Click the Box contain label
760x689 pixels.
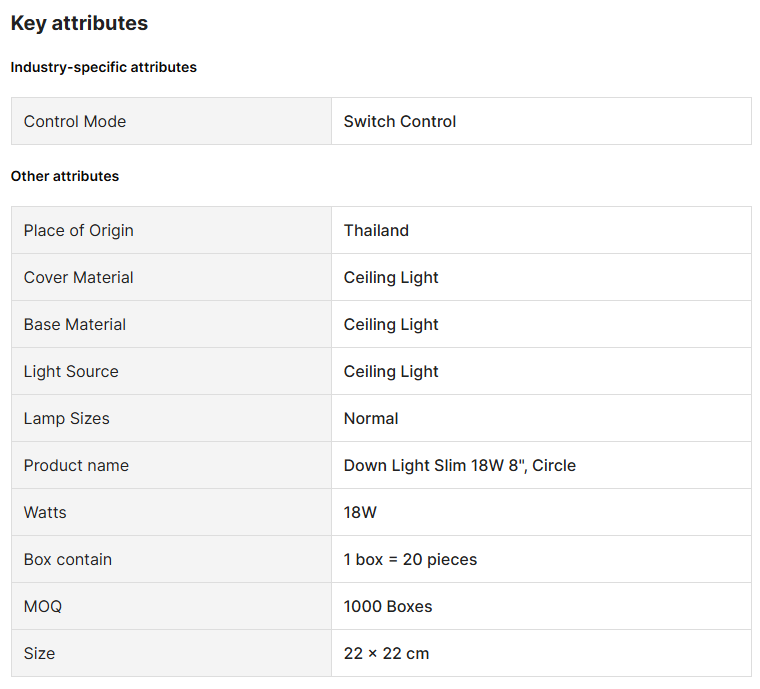(68, 559)
